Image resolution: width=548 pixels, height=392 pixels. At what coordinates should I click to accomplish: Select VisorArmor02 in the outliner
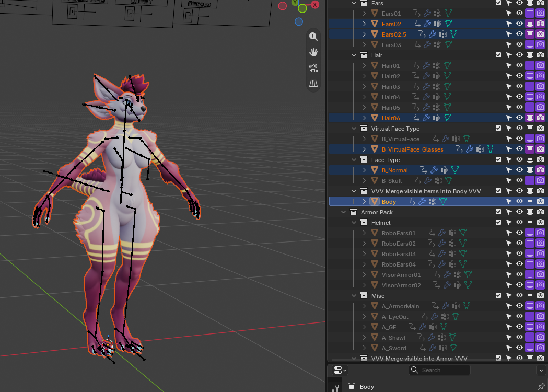(x=401, y=285)
